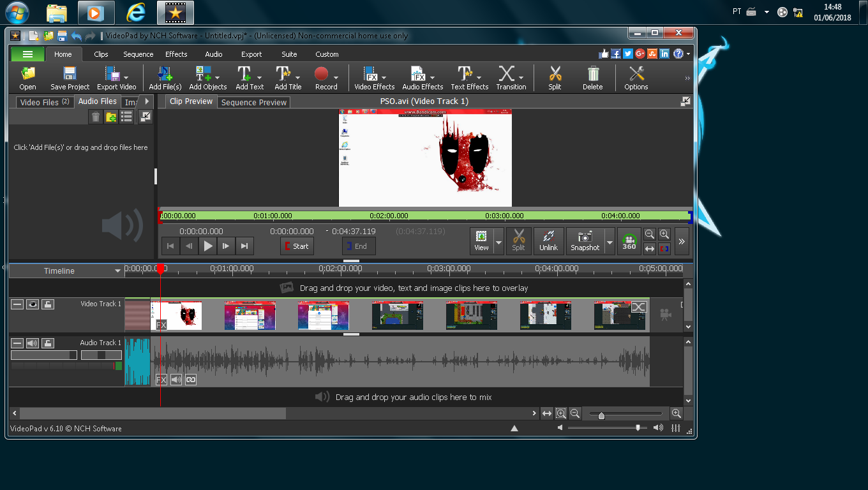
Task: Open the Video Effects dropdown arrow
Action: click(x=385, y=78)
